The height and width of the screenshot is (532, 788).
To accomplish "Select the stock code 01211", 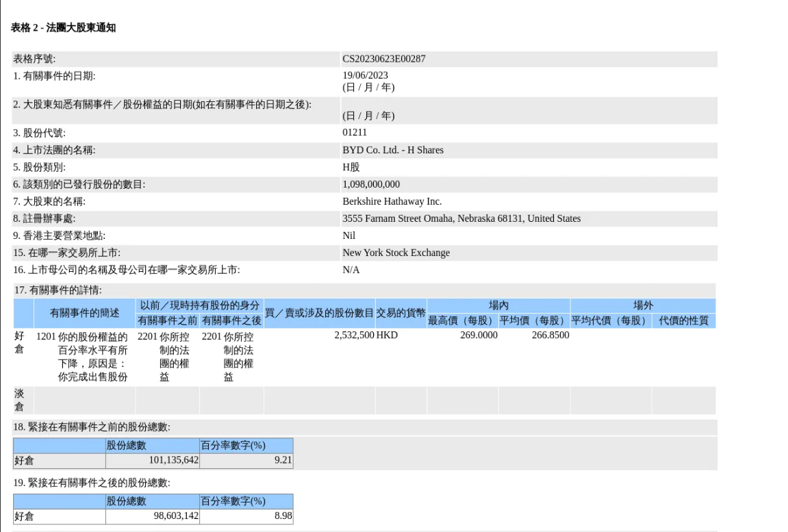I will [x=355, y=133].
